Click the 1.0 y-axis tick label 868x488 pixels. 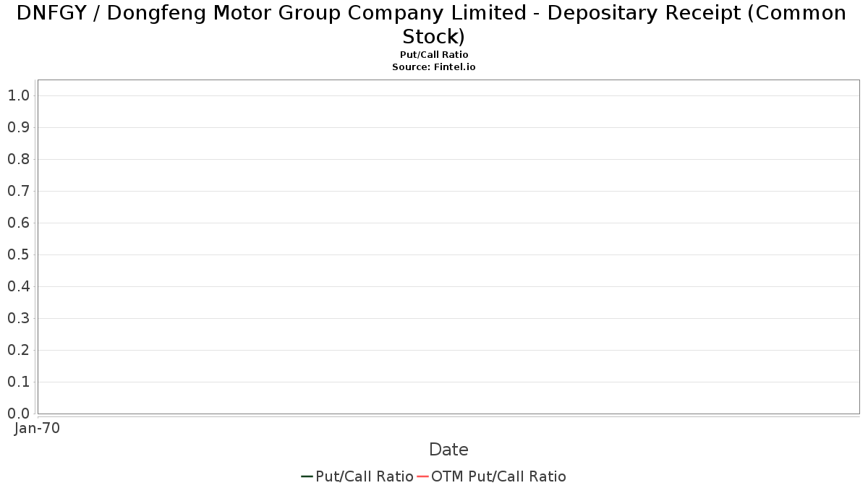click(19, 95)
